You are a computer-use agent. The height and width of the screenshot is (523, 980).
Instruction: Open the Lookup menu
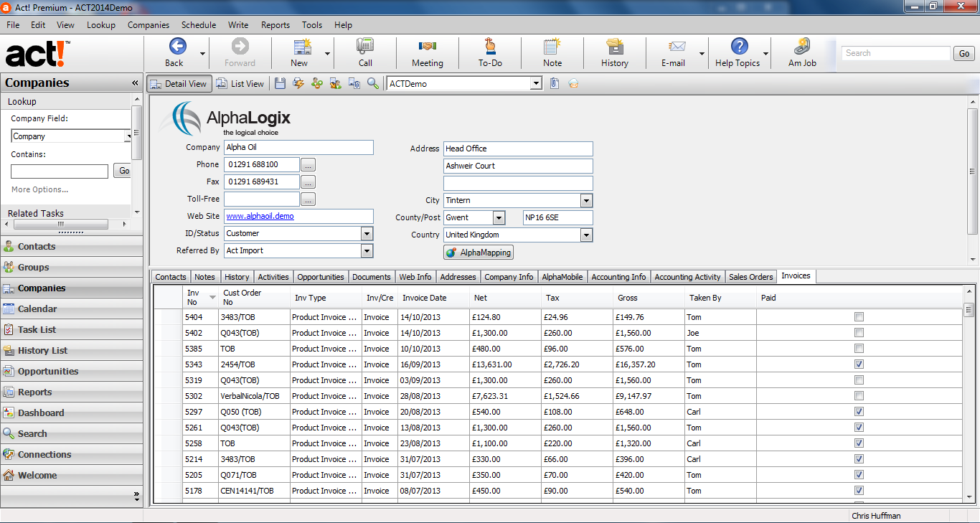101,24
